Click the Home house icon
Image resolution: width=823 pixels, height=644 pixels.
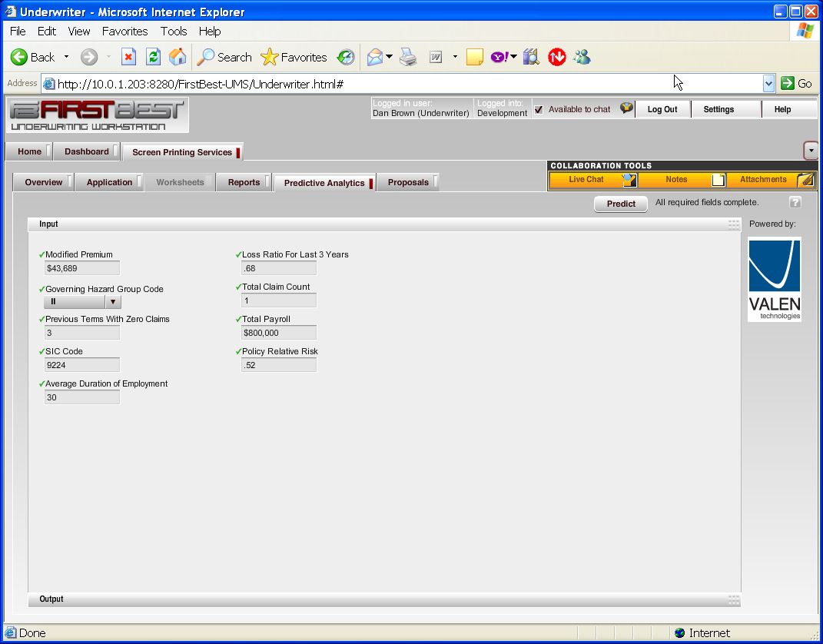pos(178,57)
